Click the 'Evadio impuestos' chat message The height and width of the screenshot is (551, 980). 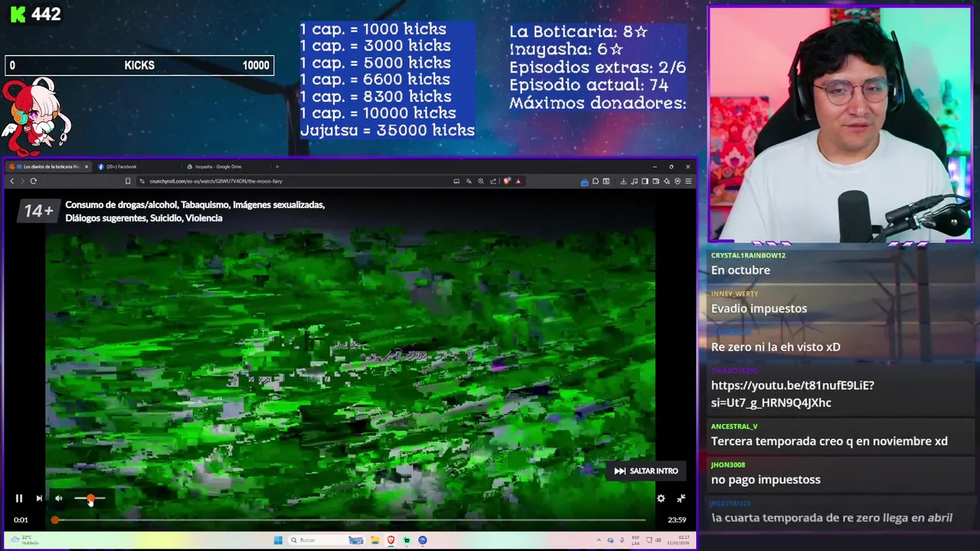click(x=759, y=308)
